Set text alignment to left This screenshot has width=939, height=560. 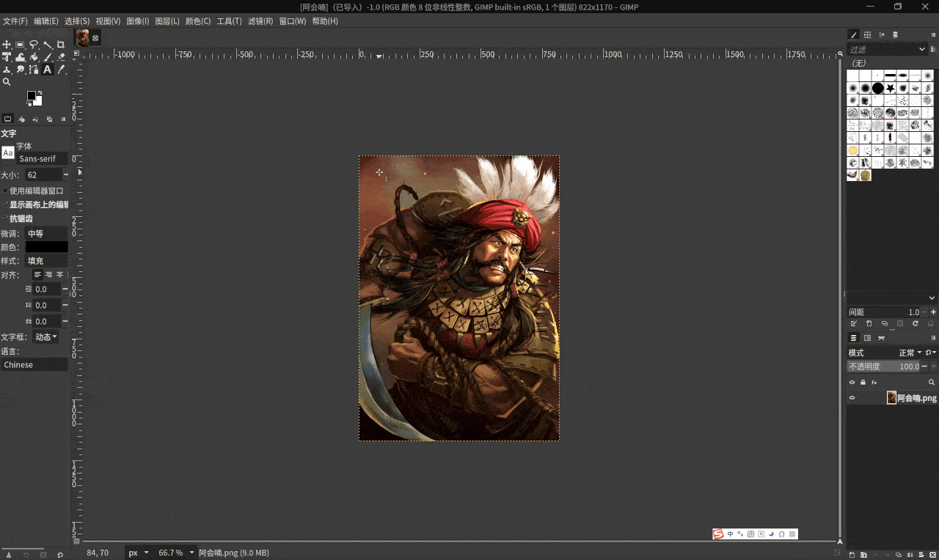click(38, 275)
